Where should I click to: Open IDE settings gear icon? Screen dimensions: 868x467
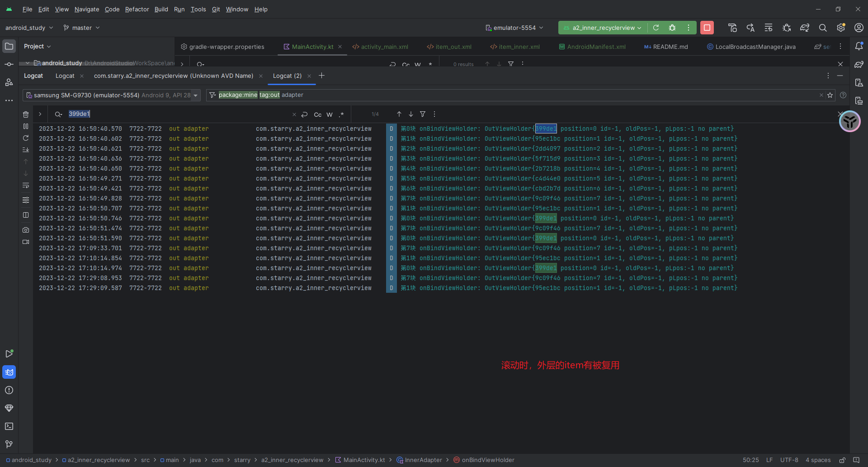(841, 28)
